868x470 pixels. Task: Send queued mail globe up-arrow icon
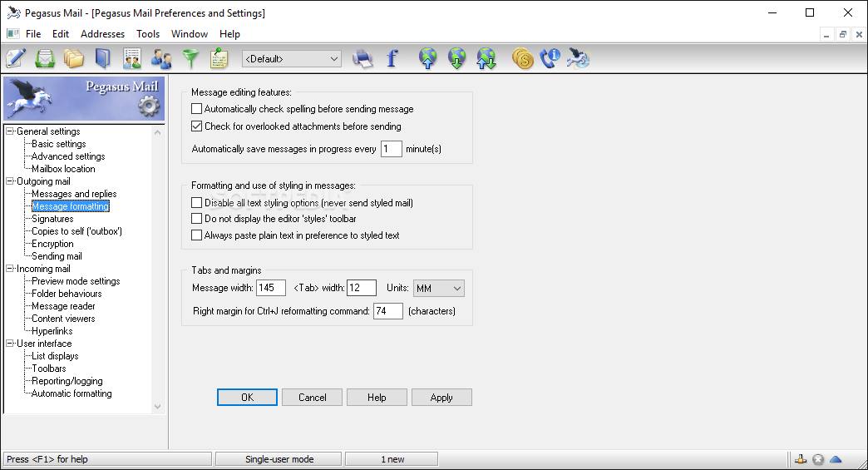428,58
